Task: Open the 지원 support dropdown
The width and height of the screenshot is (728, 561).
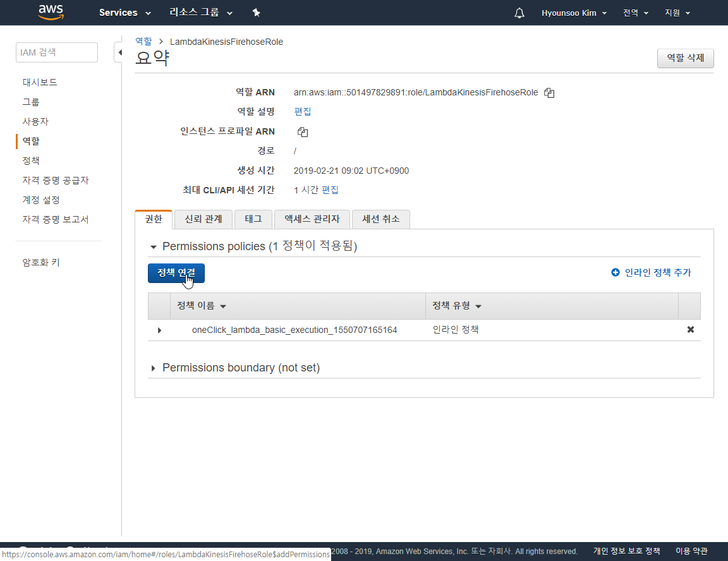Action: [x=677, y=13]
